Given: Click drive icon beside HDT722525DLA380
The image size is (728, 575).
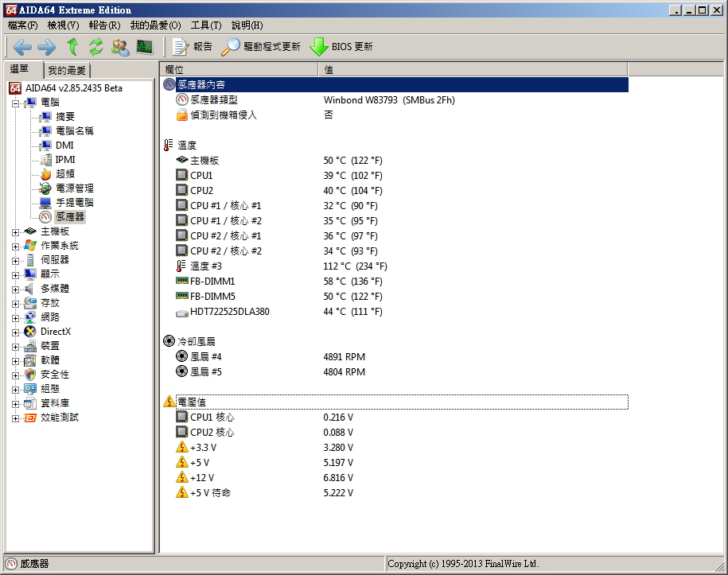Looking at the screenshot, I should coord(182,313).
